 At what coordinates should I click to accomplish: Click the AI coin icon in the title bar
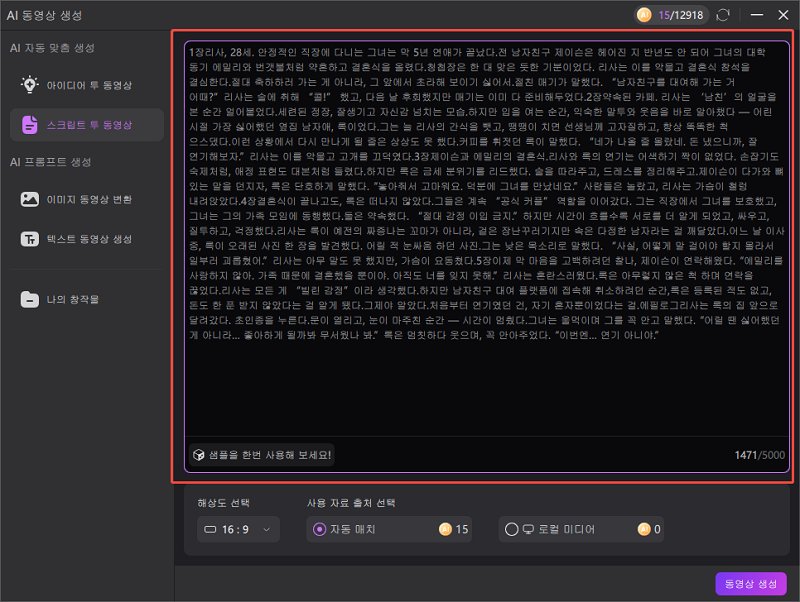tap(644, 14)
